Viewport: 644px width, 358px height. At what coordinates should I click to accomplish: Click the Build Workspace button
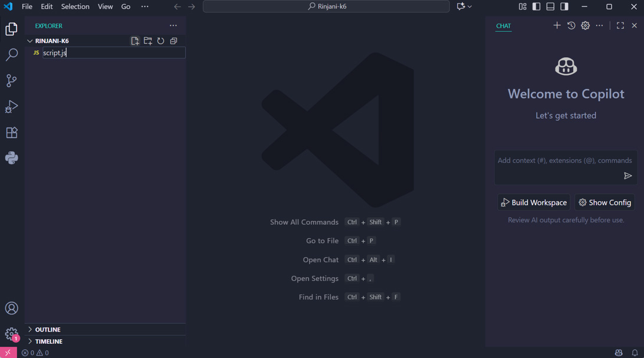click(534, 202)
